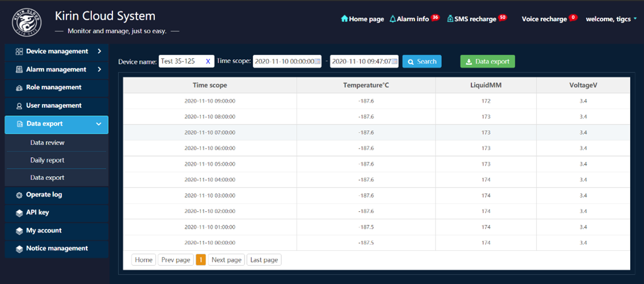Image resolution: width=644 pixels, height=284 pixels.
Task: Open the welcome tigcs user dropdown arrow
Action: (x=635, y=18)
